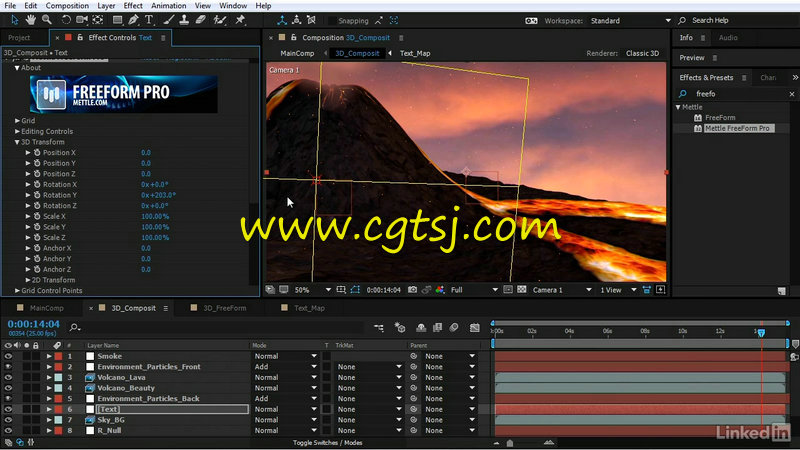Select the Selection arrow tool

pyautogui.click(x=14, y=20)
